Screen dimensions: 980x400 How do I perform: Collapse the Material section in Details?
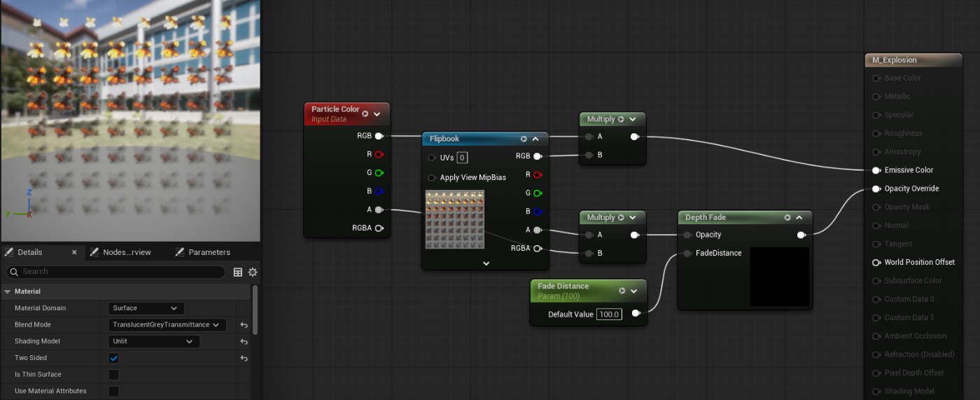click(8, 291)
